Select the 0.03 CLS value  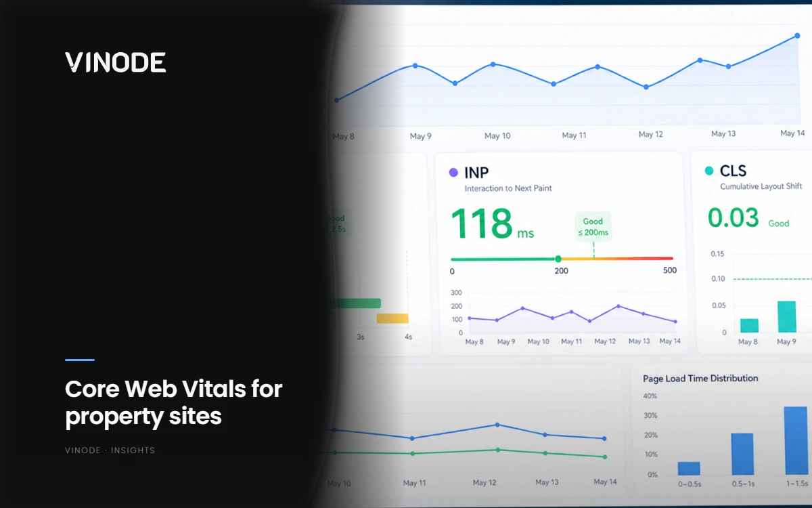point(733,217)
